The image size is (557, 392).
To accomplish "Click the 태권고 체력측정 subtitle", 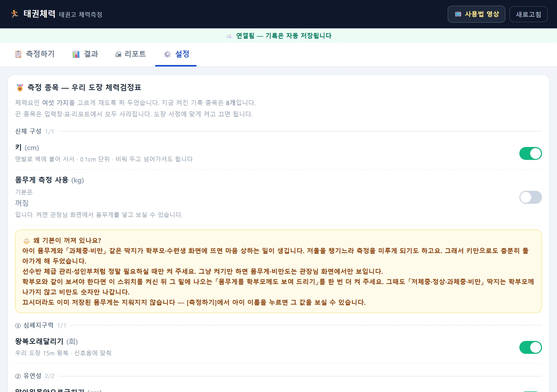I will click(80, 15).
